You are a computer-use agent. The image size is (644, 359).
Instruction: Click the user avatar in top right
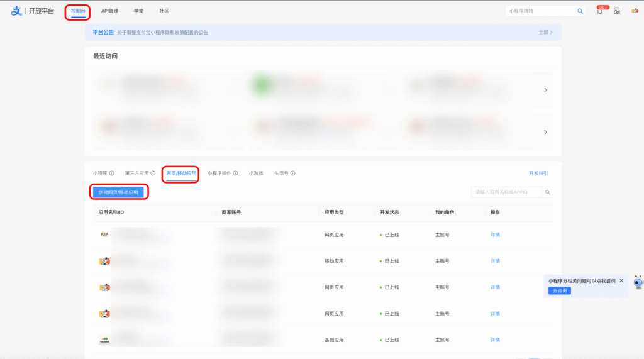click(x=635, y=11)
